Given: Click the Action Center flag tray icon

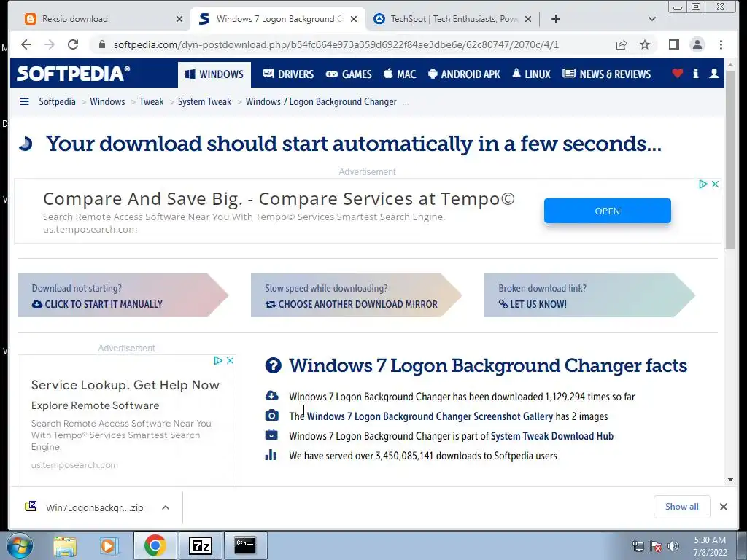Looking at the screenshot, I should pyautogui.click(x=656, y=546).
